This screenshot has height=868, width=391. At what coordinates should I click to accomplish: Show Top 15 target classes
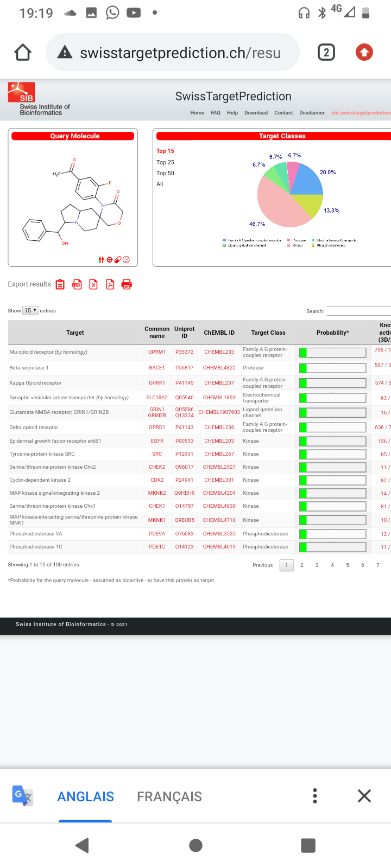pyautogui.click(x=165, y=151)
